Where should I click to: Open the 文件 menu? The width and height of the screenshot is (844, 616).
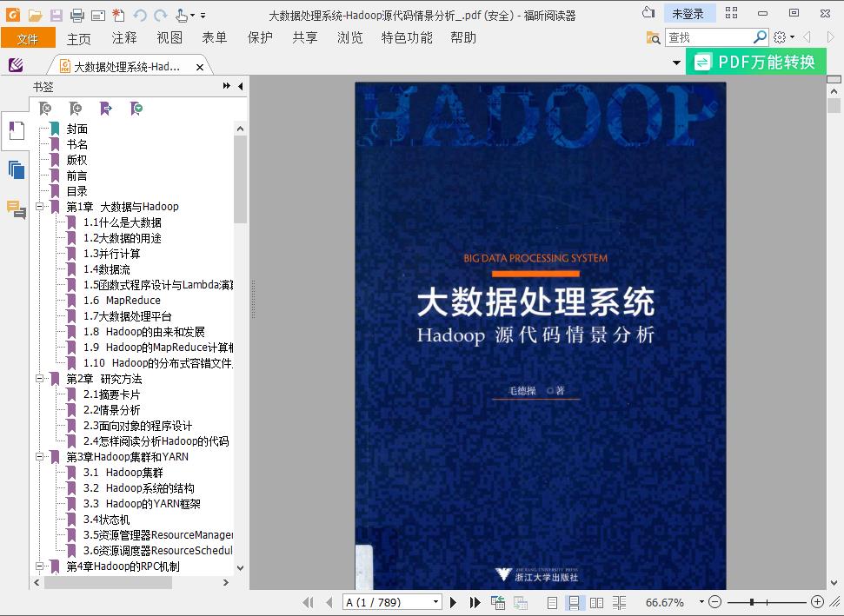point(28,38)
